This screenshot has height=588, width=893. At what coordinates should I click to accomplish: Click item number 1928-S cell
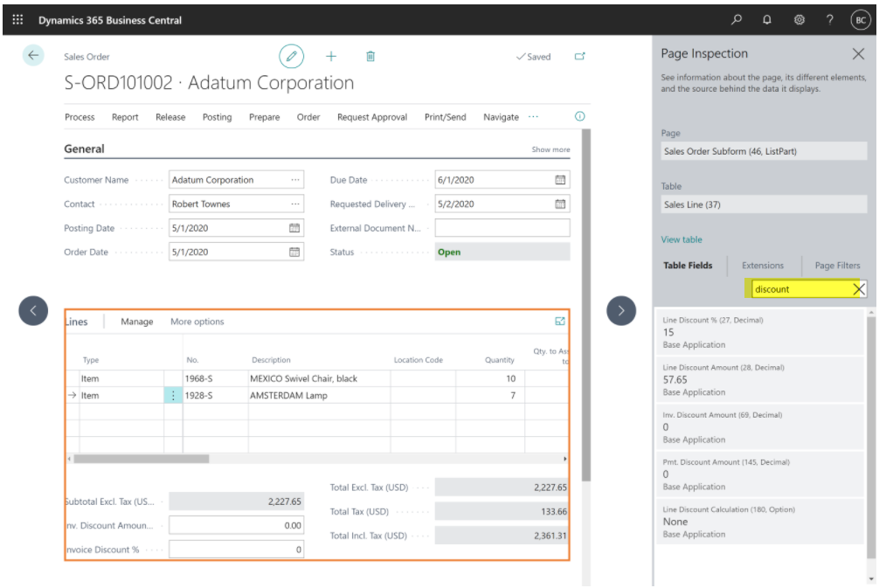tap(215, 395)
